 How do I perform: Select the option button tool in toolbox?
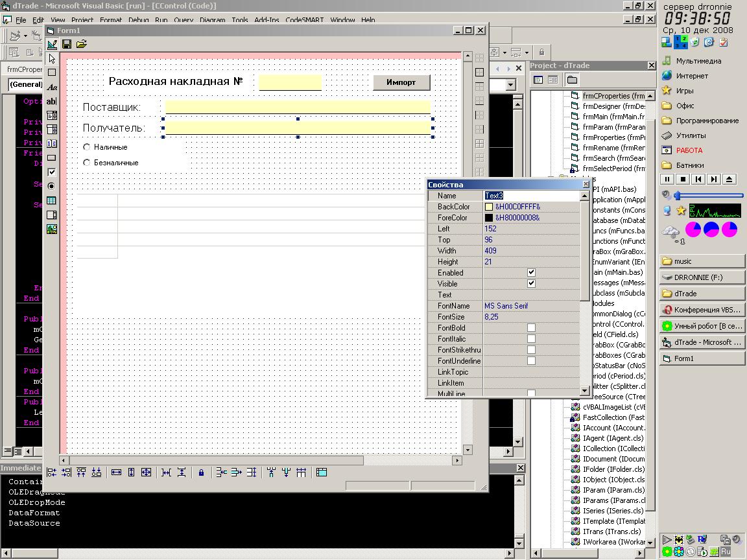click(x=52, y=186)
